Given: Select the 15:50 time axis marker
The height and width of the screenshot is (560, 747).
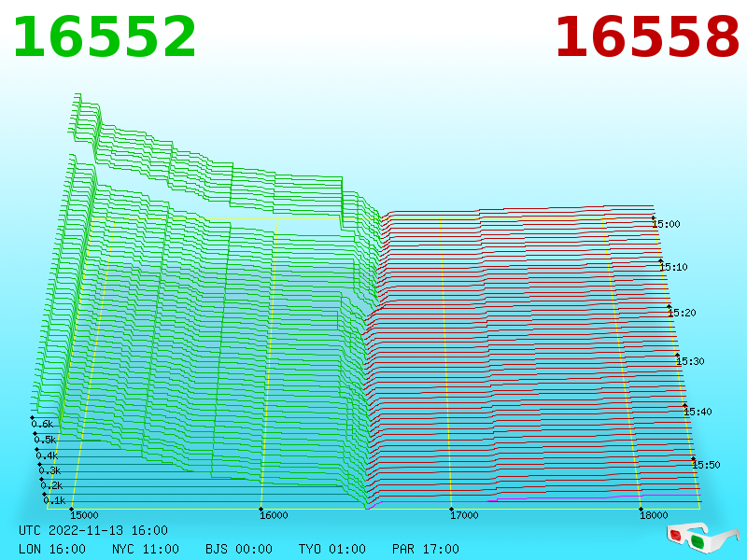Looking at the screenshot, I should click(x=706, y=465).
